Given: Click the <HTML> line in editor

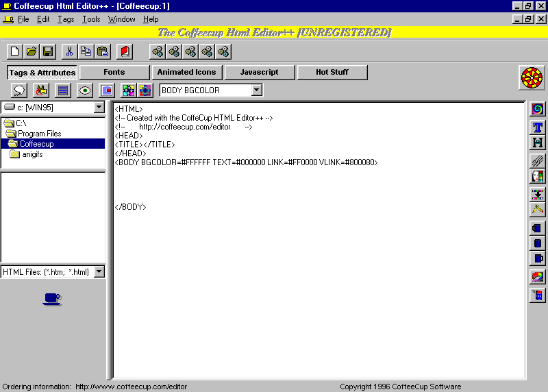Looking at the screenshot, I should 129,109.
